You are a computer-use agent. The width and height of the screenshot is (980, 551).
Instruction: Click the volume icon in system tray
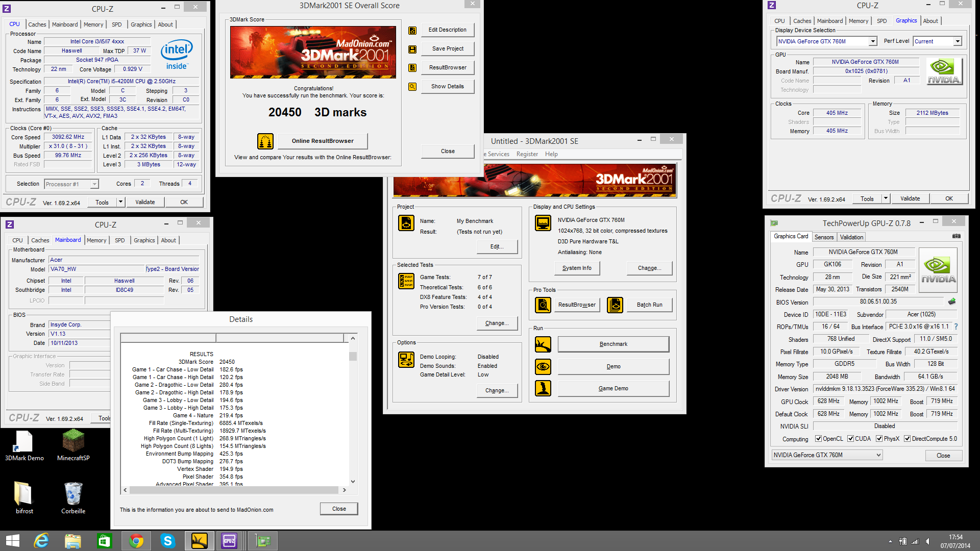[927, 541]
